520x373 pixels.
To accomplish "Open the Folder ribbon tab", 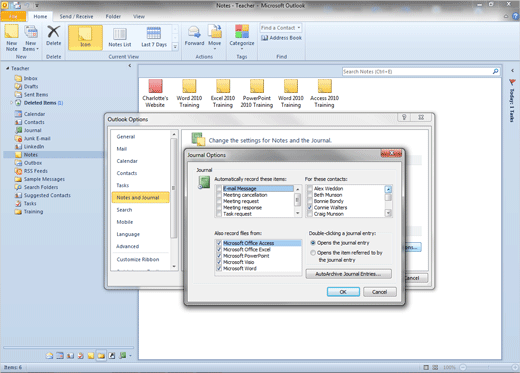I will tap(113, 16).
